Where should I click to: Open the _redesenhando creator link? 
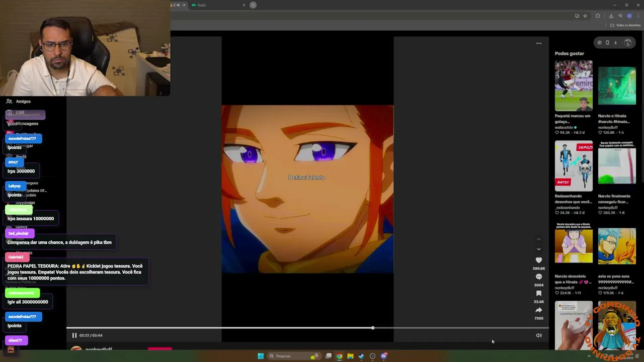click(x=568, y=208)
